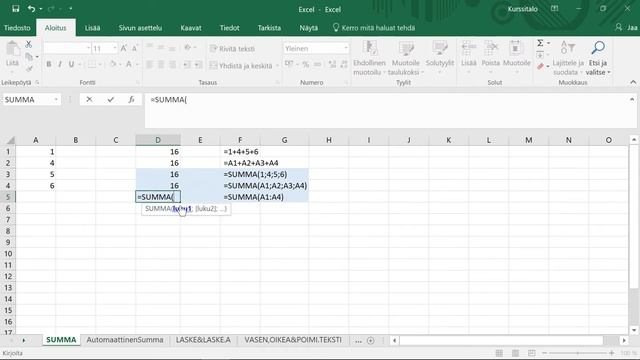Switch to Page Layout view icon
Viewport: 640px width, 360px height.
pyautogui.click(x=516, y=353)
